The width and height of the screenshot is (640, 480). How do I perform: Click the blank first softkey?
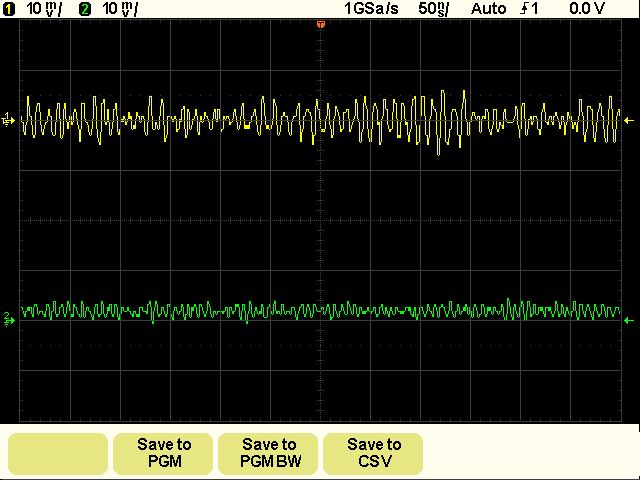(x=58, y=453)
